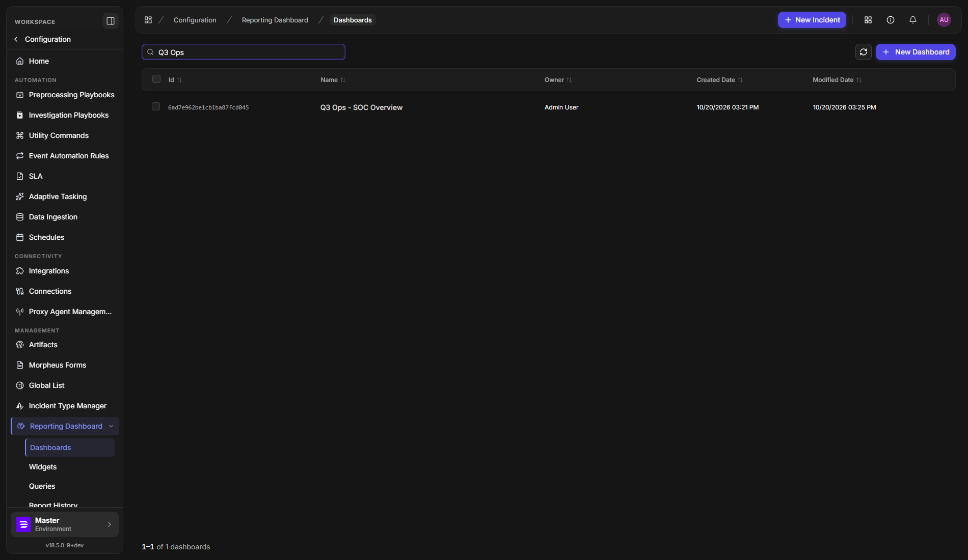This screenshot has width=968, height=560.
Task: Refresh the dashboards list
Action: pos(864,52)
